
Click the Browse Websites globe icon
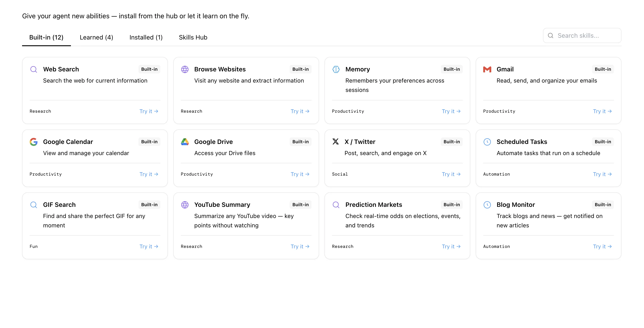[x=185, y=69]
